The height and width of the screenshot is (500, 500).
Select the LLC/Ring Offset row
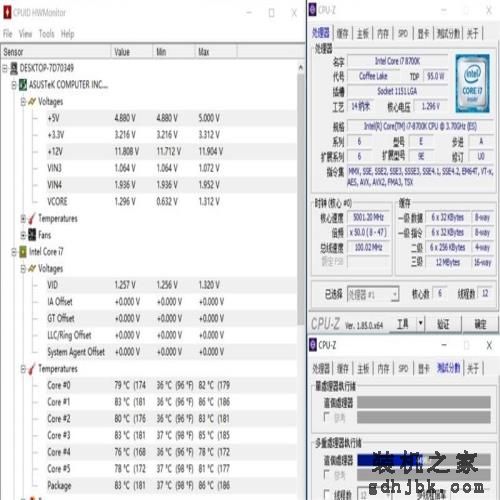171,335
